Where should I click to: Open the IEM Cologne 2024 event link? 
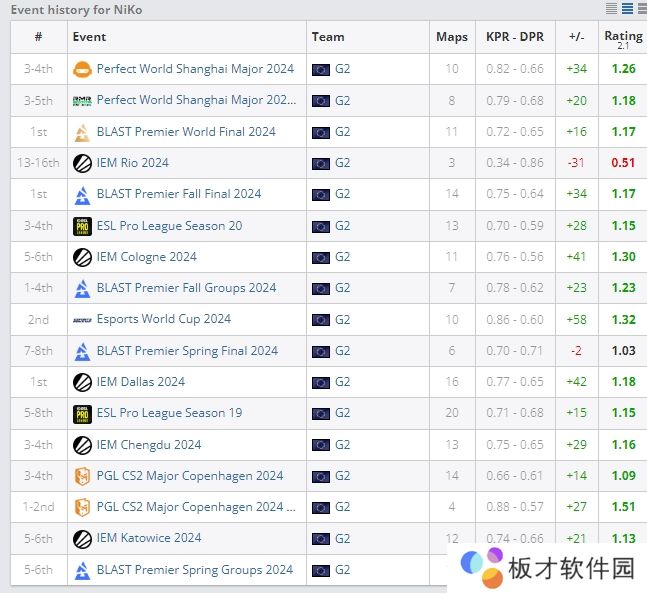pyautogui.click(x=146, y=257)
